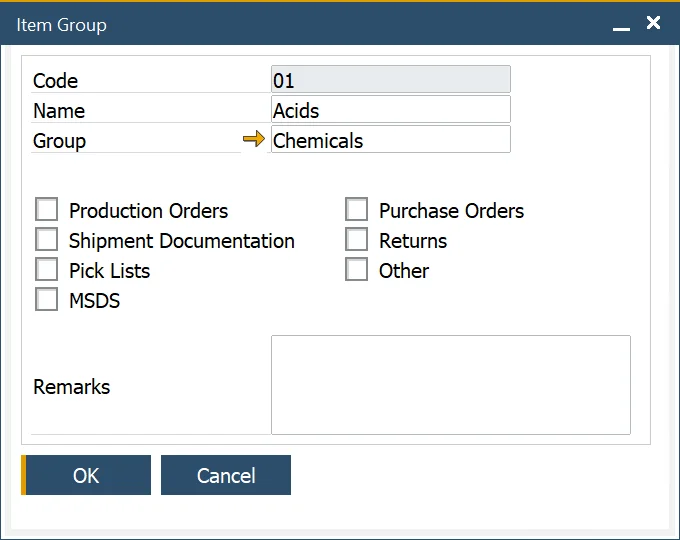Viewport: 680px width, 540px height.
Task: Check the Other checkbox
Action: (x=357, y=270)
